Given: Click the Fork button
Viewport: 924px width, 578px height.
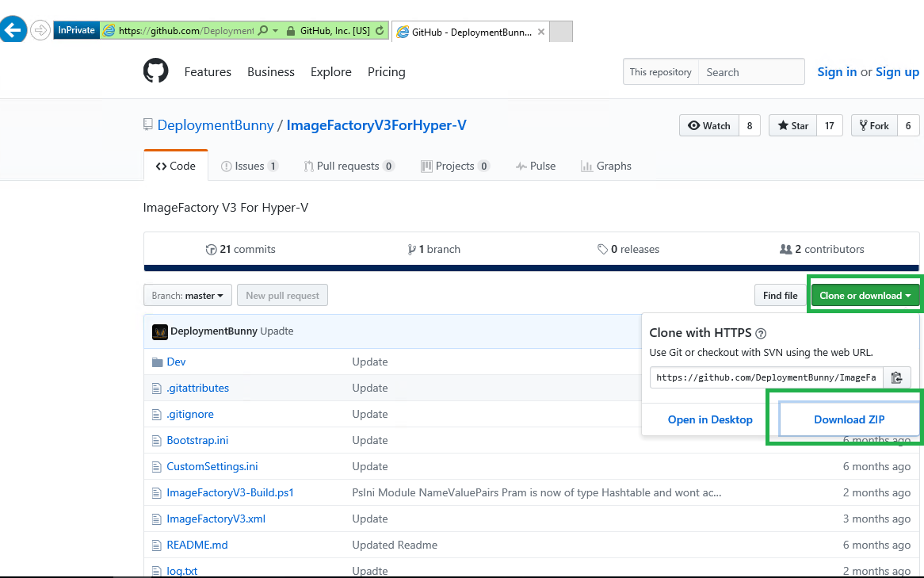Looking at the screenshot, I should coord(874,125).
